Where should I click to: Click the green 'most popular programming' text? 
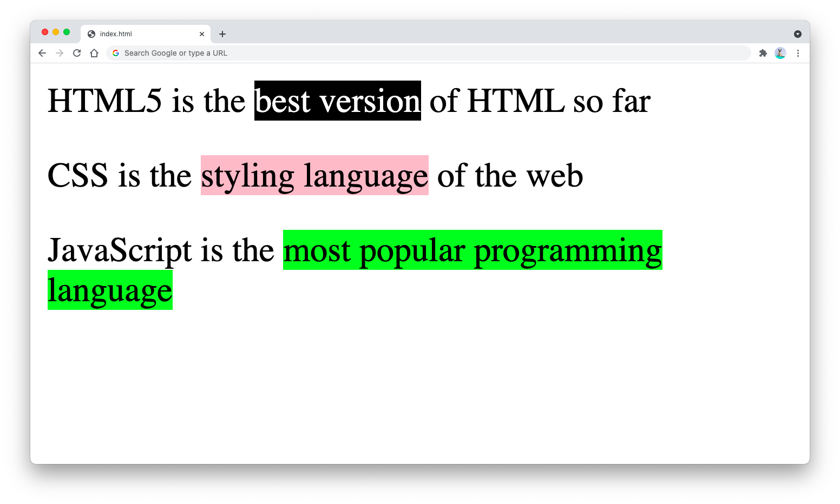pos(472,250)
